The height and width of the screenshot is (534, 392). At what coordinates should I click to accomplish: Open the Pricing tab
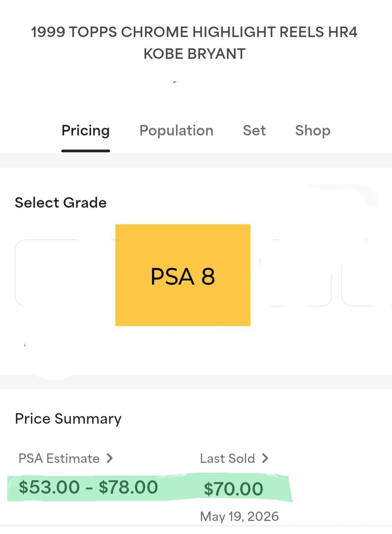click(86, 131)
